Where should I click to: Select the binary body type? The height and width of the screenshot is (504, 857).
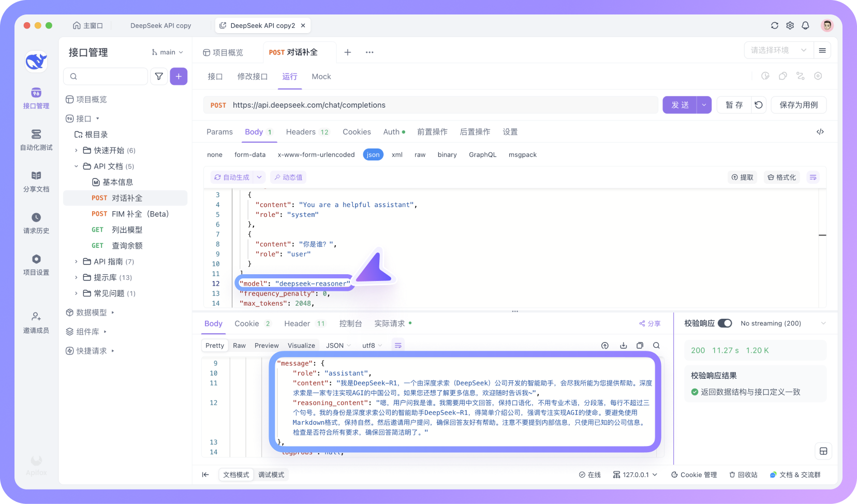[447, 155]
